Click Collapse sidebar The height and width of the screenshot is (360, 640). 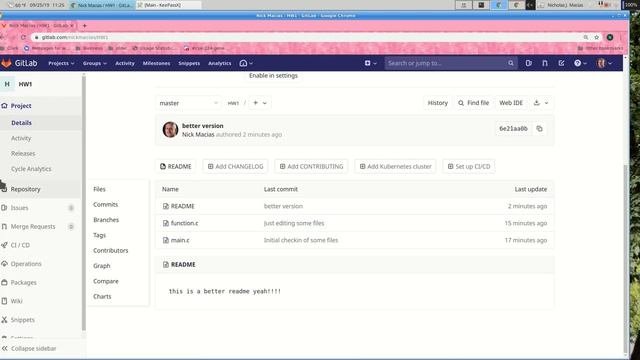(x=34, y=349)
